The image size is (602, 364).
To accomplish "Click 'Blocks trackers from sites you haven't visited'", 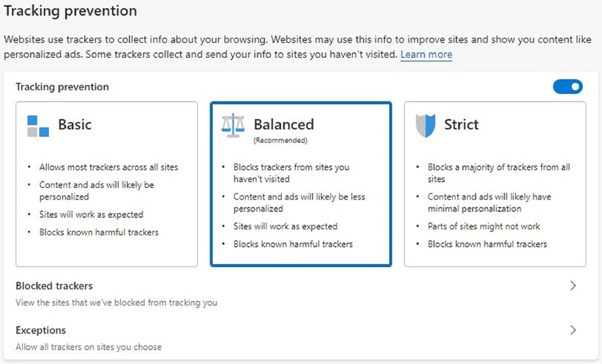I will click(x=291, y=173).
